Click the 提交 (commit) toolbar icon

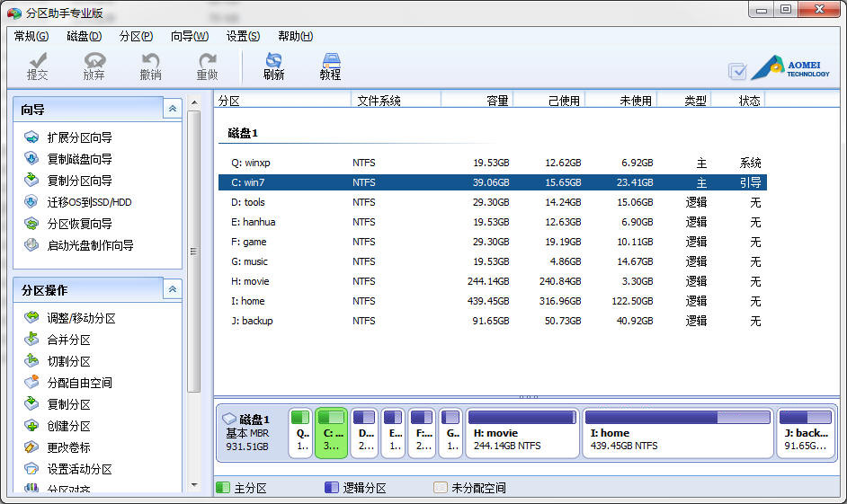coord(38,66)
